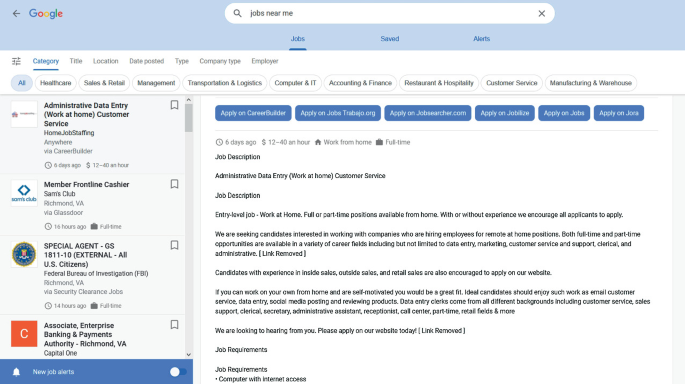Select the Title filter tab
This screenshot has height=384, width=685.
(x=76, y=61)
